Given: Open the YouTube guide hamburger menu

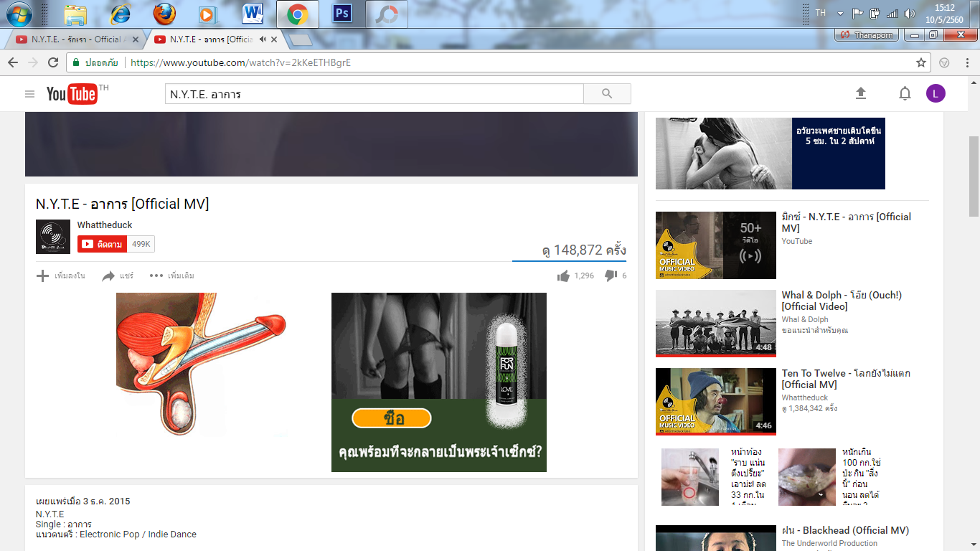Looking at the screenshot, I should (29, 94).
